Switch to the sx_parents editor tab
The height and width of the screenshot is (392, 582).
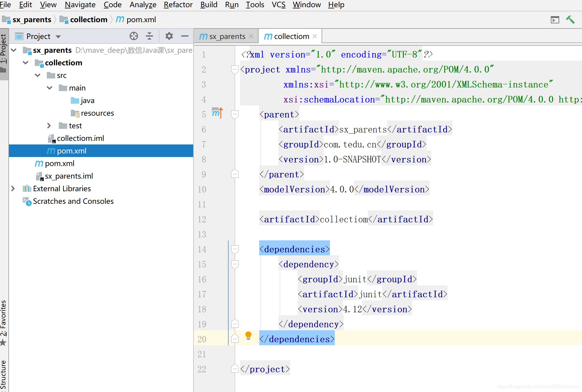pyautogui.click(x=226, y=37)
